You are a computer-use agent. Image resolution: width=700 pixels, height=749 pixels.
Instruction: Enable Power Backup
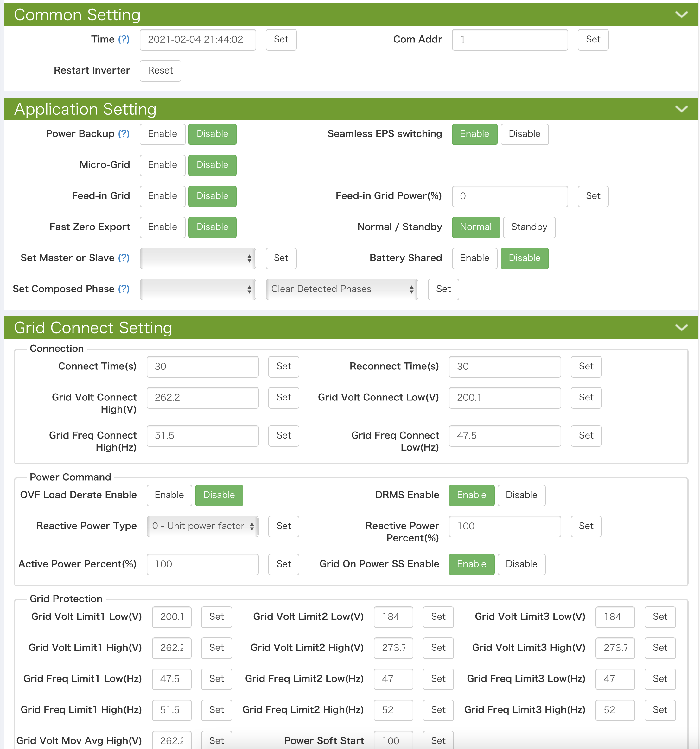click(162, 134)
